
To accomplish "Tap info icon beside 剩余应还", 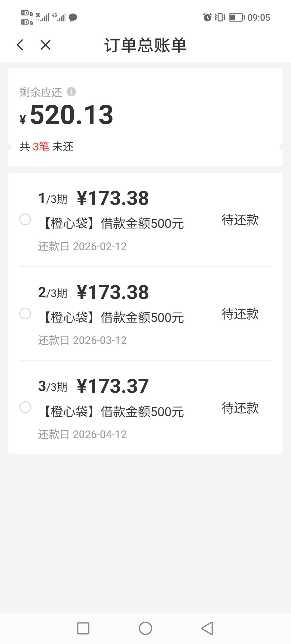I will [x=71, y=92].
